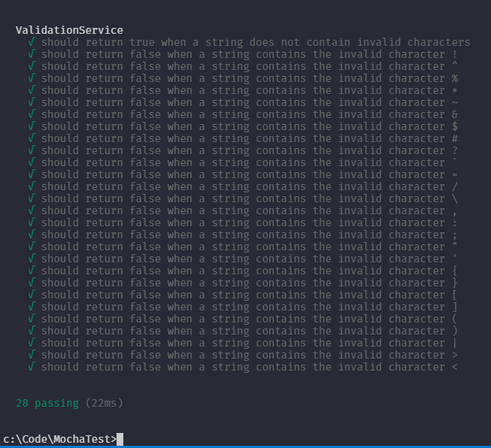Click the test line ending with invalid character =
The width and height of the screenshot is (491, 448).
(243, 174)
